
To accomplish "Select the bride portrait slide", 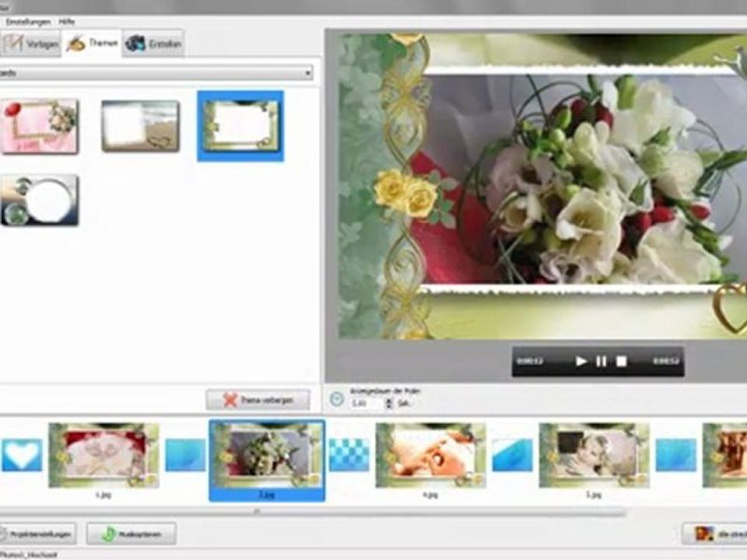I will (594, 456).
